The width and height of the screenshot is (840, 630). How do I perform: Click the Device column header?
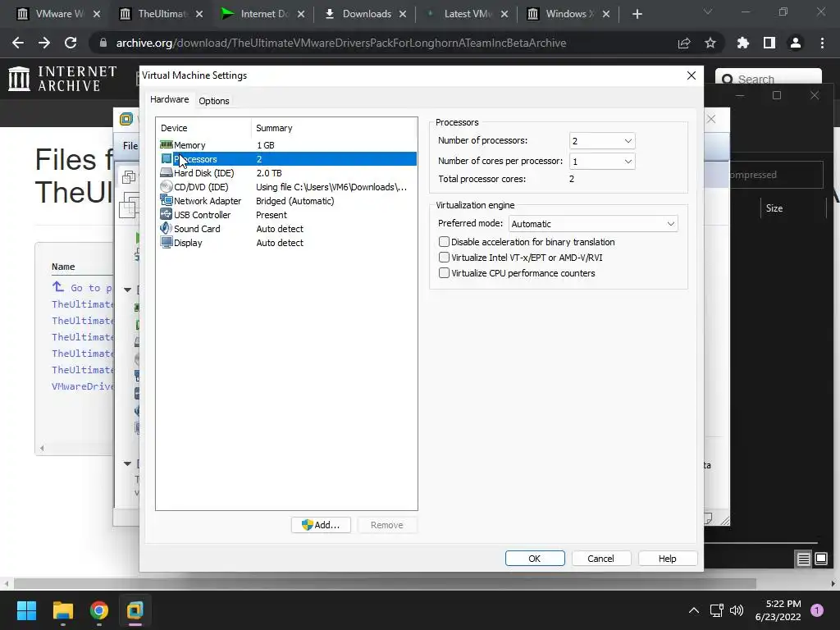(x=203, y=127)
